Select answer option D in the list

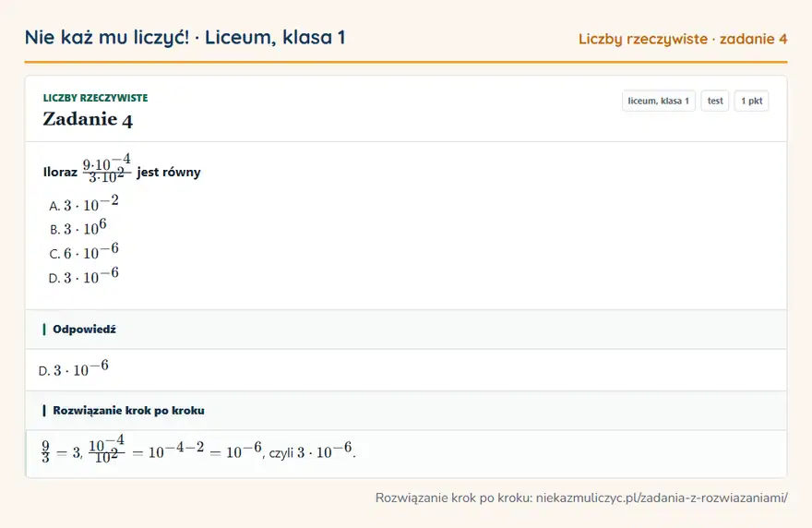84,276
